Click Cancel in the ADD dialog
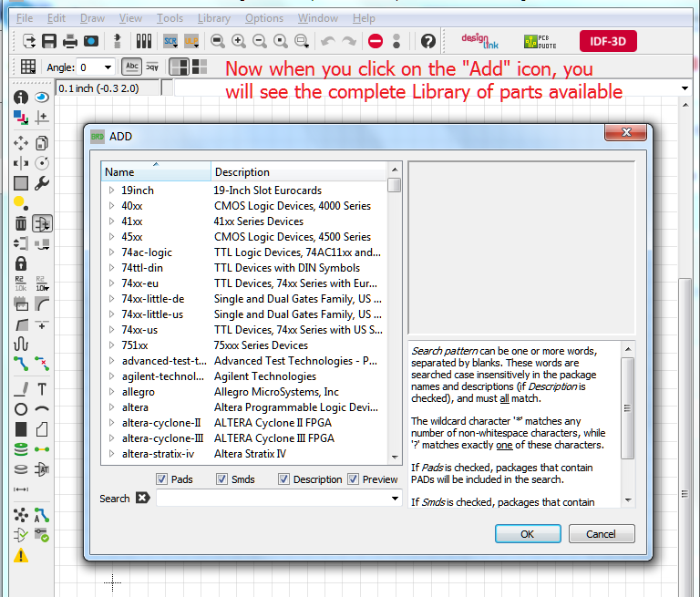Viewport: 700px width, 597px height. (x=602, y=534)
